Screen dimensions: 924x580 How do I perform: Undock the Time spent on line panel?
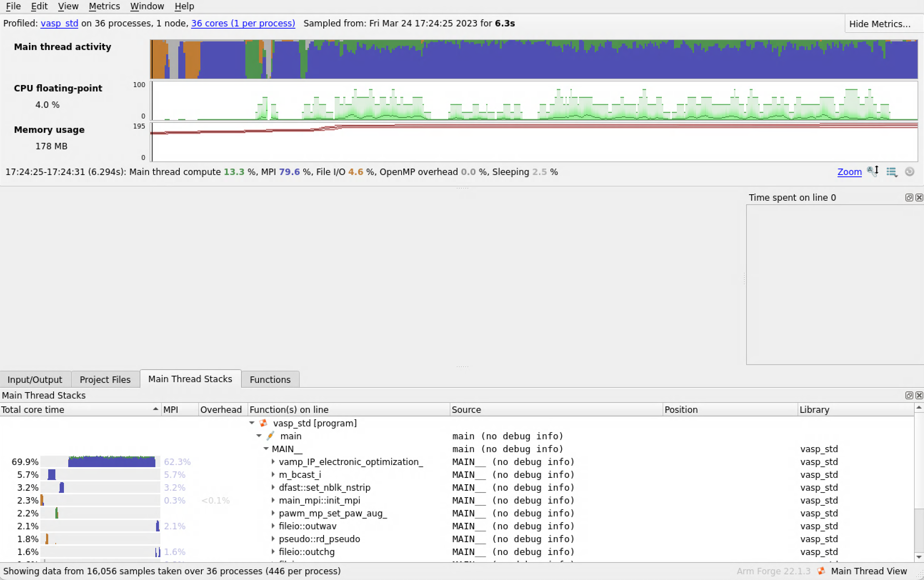[909, 197]
